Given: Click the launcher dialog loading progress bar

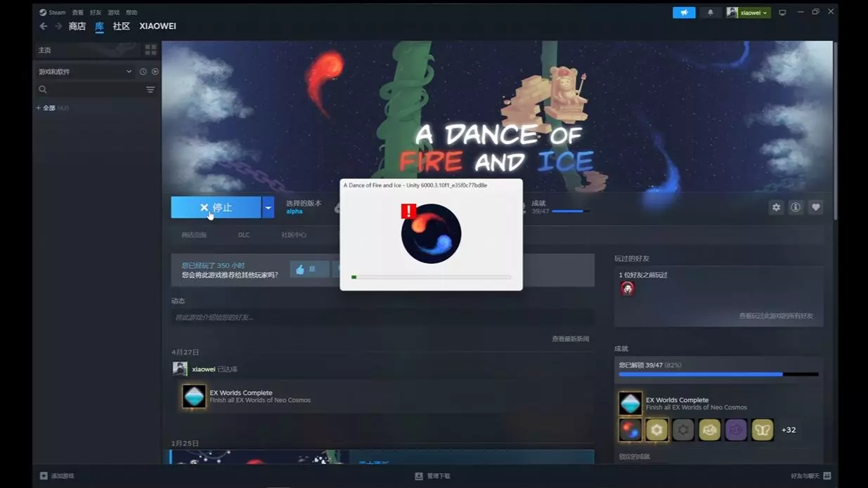Looking at the screenshot, I should coord(432,277).
